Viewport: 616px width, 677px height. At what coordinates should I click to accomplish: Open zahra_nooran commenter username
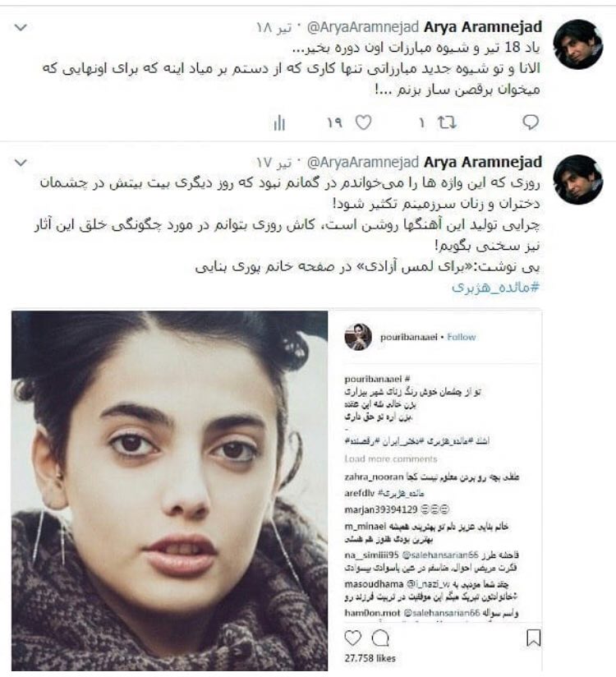click(374, 477)
